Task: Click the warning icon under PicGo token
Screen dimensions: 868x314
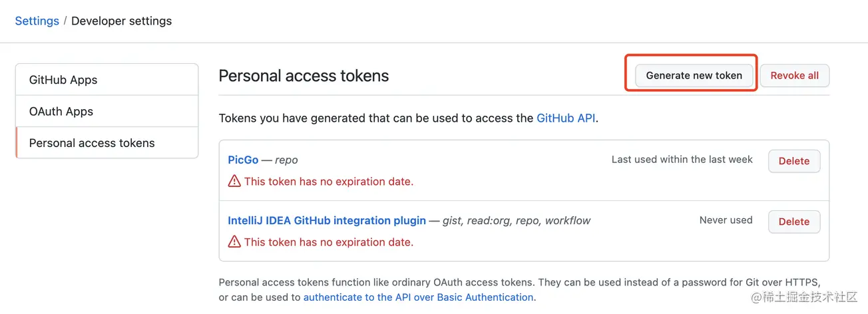Action: [234, 181]
